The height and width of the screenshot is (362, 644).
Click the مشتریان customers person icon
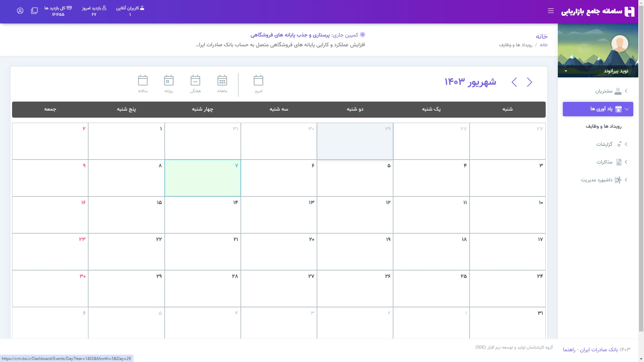click(618, 91)
